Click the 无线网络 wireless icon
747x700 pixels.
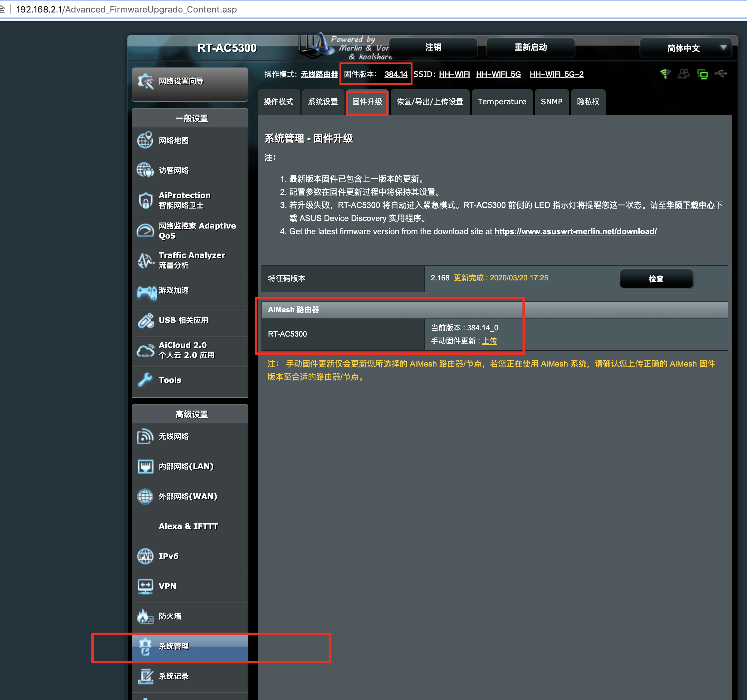point(145,436)
